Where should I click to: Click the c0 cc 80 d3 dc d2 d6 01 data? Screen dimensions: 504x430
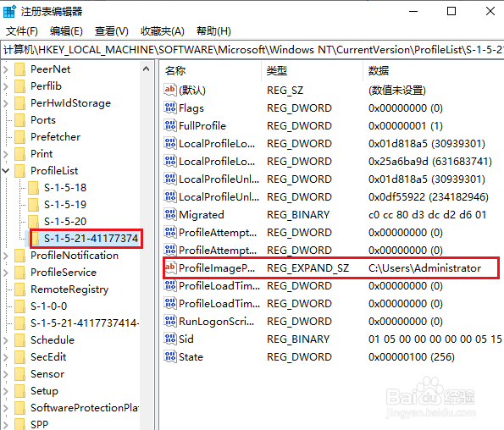(x=427, y=215)
